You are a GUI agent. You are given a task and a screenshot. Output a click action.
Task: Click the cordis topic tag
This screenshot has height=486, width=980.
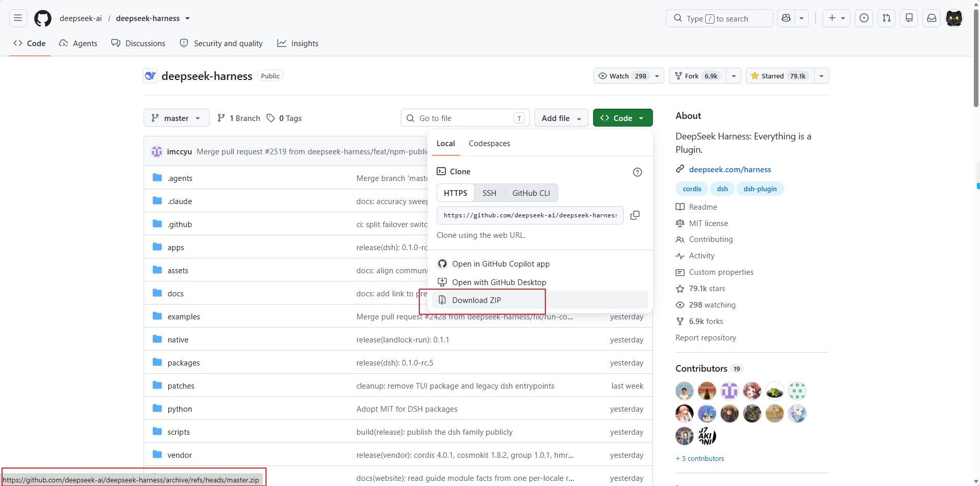(692, 189)
